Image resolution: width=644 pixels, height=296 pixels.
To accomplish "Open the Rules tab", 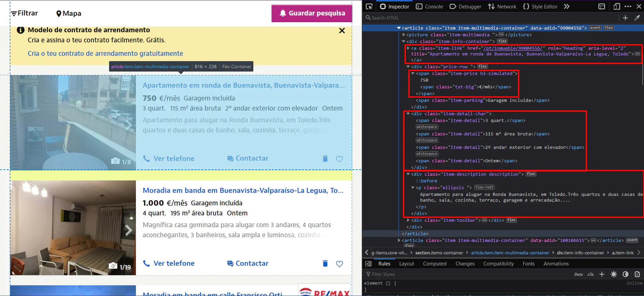I will coord(384,264).
